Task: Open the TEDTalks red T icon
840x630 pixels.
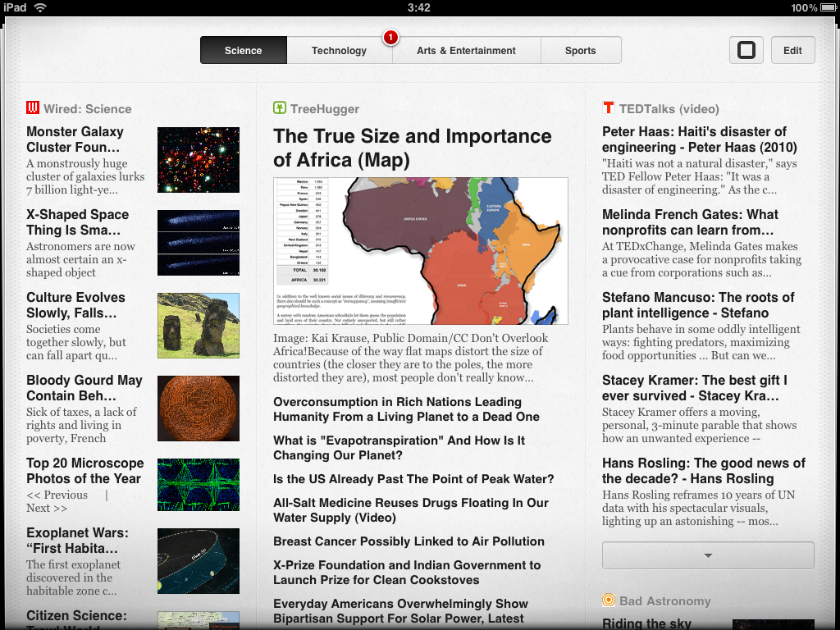Action: tap(609, 107)
